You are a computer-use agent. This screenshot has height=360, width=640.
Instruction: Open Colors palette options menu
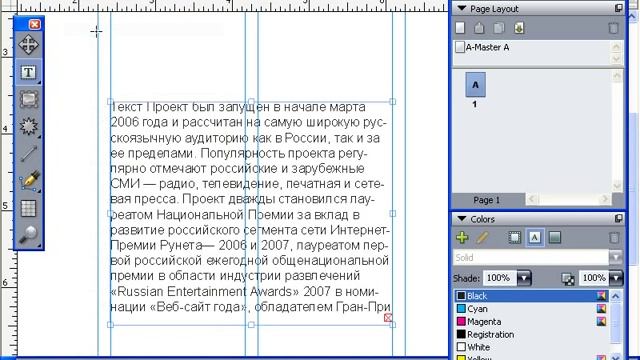pos(618,219)
